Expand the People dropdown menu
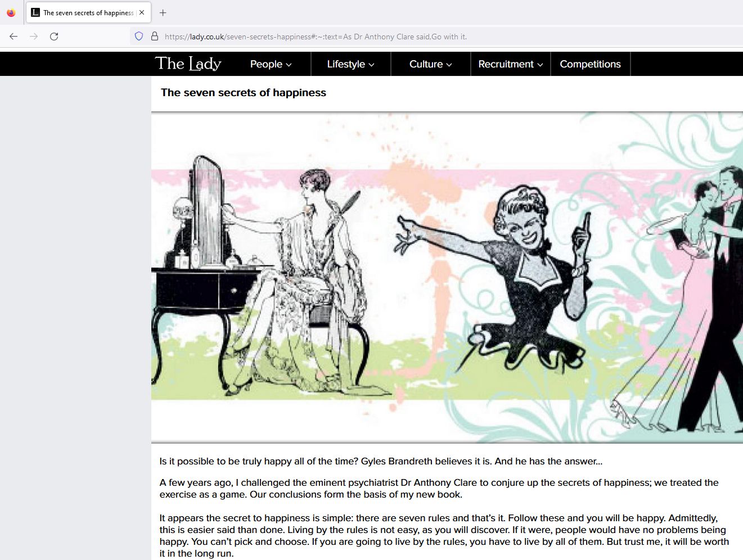Screen dimensions: 743x560 coord(271,64)
